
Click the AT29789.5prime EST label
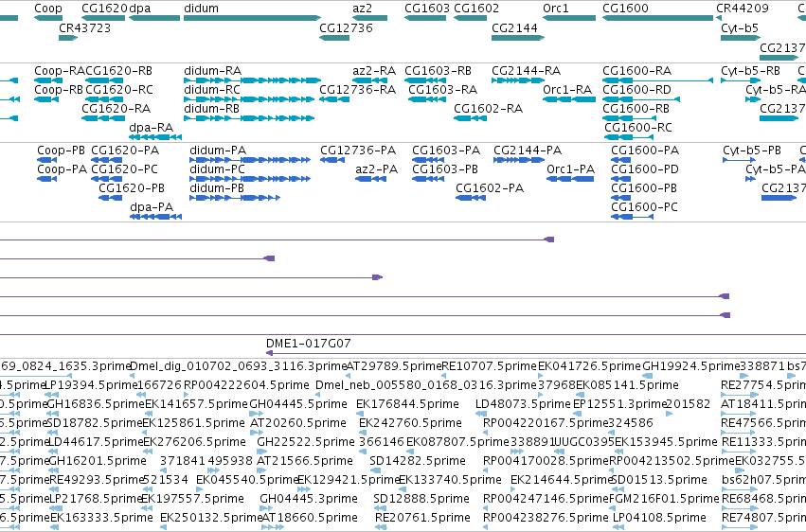click(x=394, y=366)
